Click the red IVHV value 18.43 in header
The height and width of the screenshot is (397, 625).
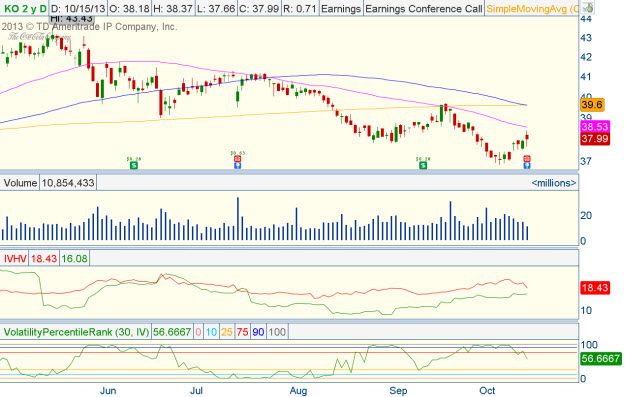click(x=44, y=259)
